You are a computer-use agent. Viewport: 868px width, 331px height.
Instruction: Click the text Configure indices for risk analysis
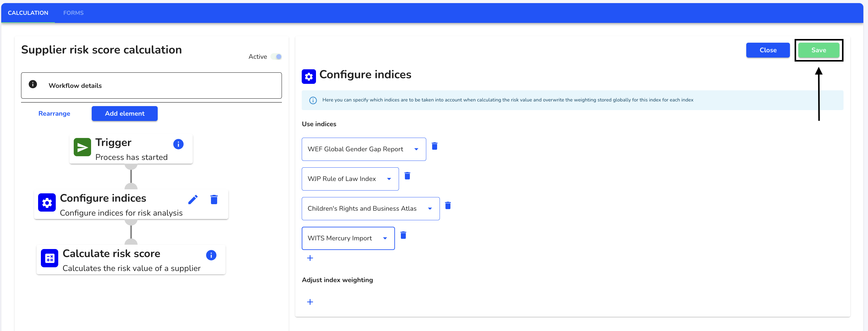[x=121, y=213]
